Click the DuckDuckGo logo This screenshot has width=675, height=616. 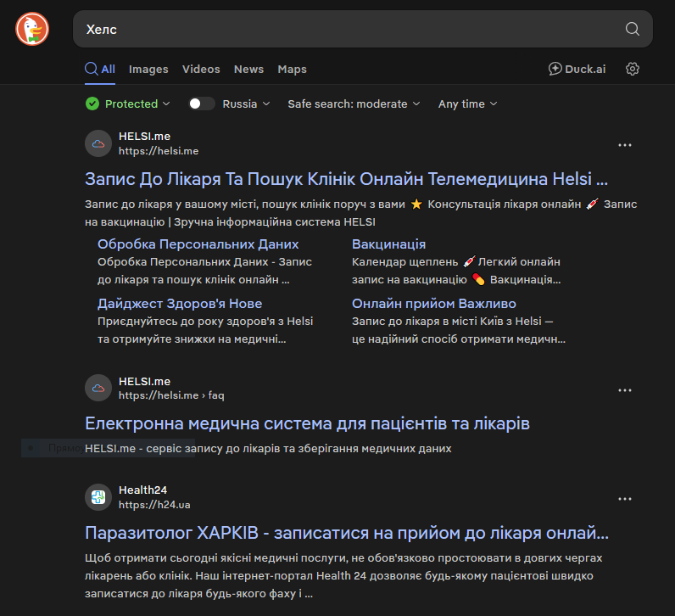[32, 29]
